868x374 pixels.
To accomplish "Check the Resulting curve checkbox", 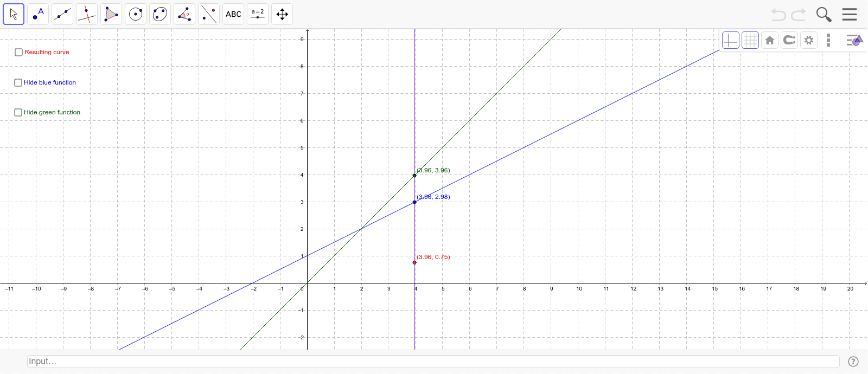I will (x=18, y=53).
